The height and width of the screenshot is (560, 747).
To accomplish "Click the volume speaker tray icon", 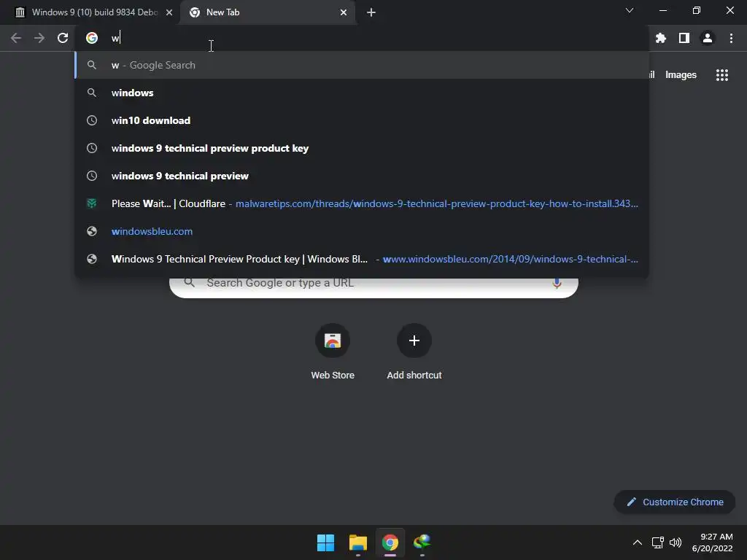I will pos(676,542).
